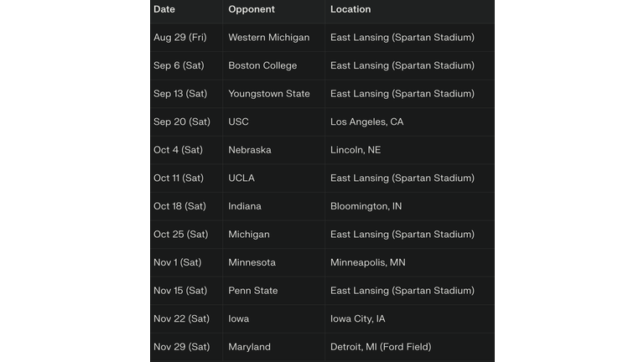Select the Western Michigan opponent cell

(268, 38)
